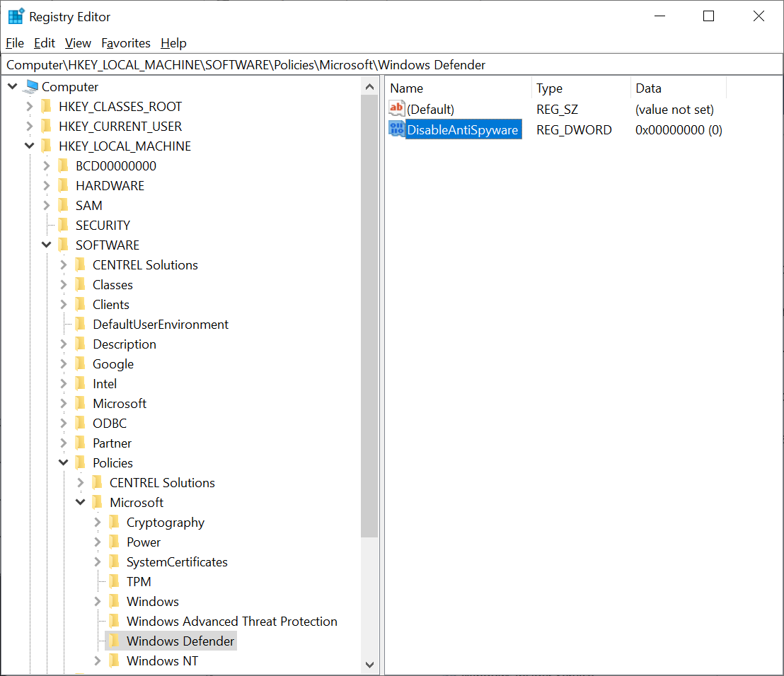Expand the Power key
Screen dimensions: 784x676
click(x=98, y=542)
